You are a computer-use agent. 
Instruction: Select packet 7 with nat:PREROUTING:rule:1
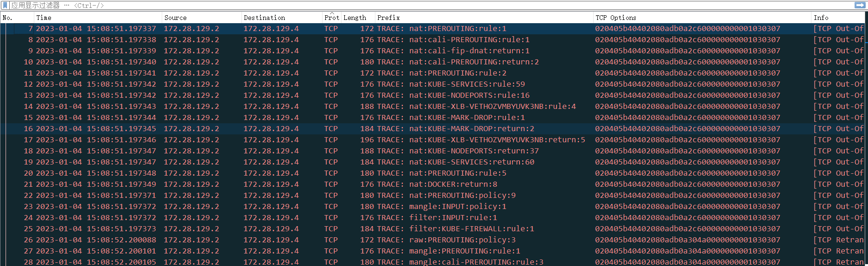pyautogui.click(x=457, y=29)
